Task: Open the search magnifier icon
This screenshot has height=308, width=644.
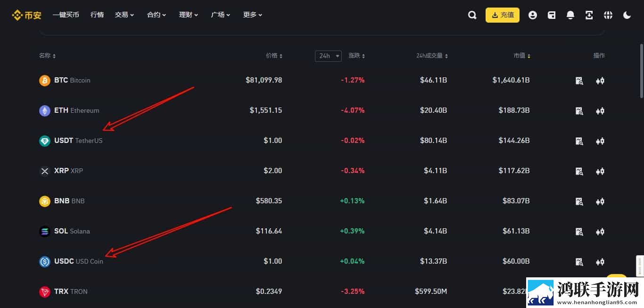Action: point(472,15)
